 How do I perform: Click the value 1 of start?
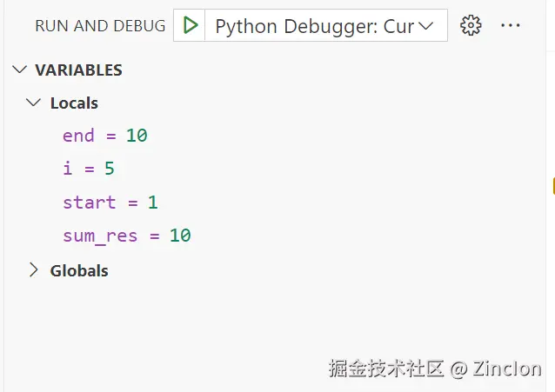[x=152, y=203]
